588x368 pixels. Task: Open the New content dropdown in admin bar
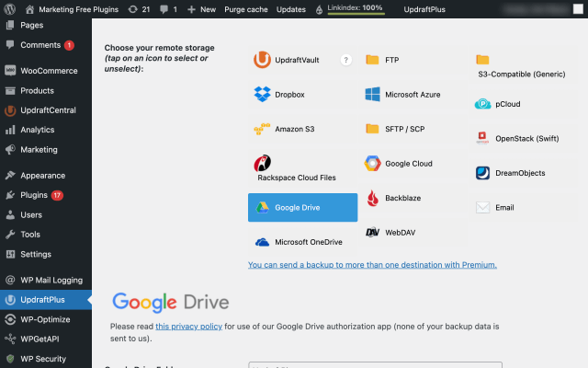(x=201, y=9)
